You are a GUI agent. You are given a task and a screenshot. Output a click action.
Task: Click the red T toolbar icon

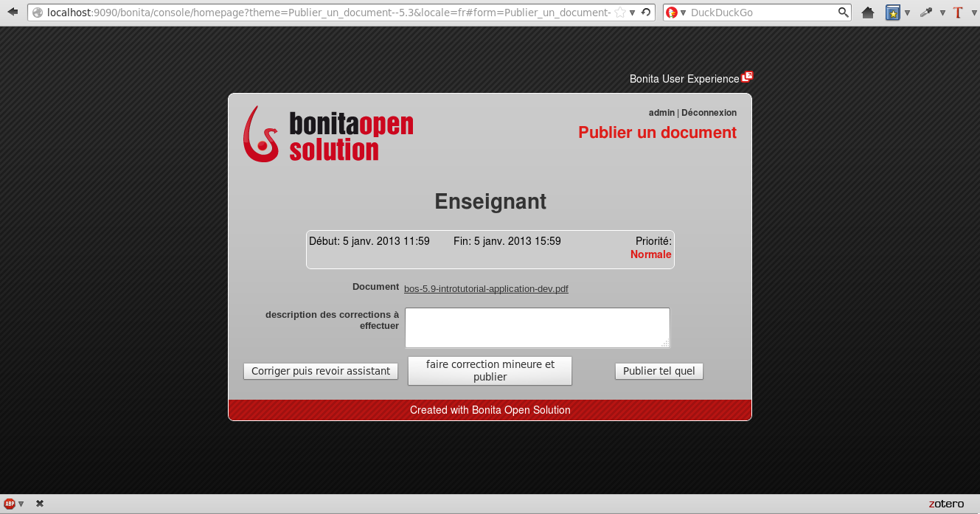(958, 13)
